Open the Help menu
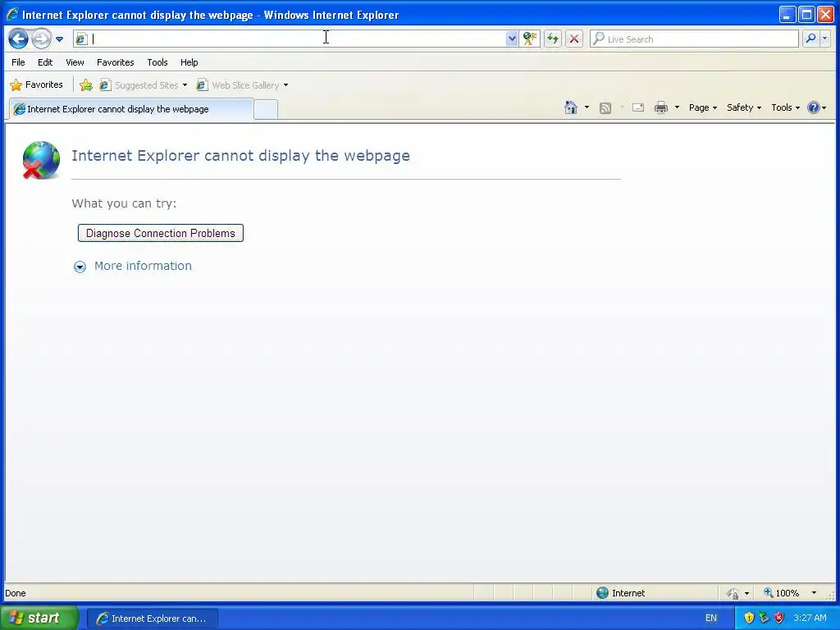The height and width of the screenshot is (630, 840). click(189, 62)
